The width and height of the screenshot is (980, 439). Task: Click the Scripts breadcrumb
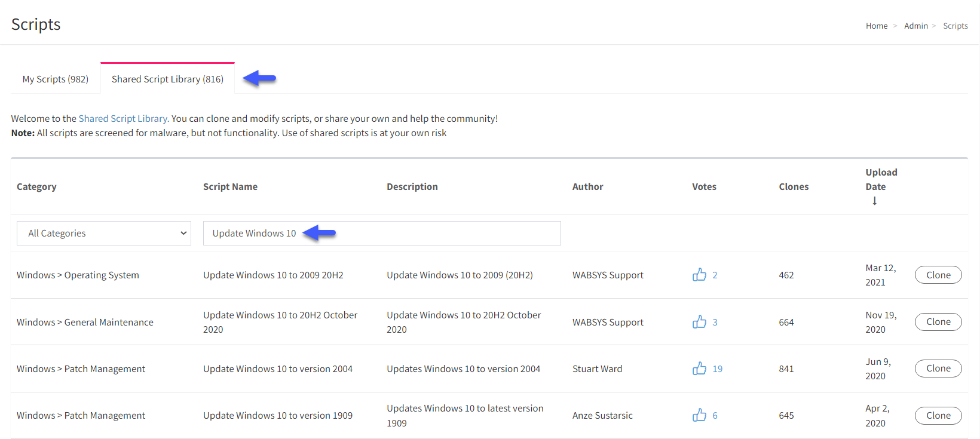955,26
